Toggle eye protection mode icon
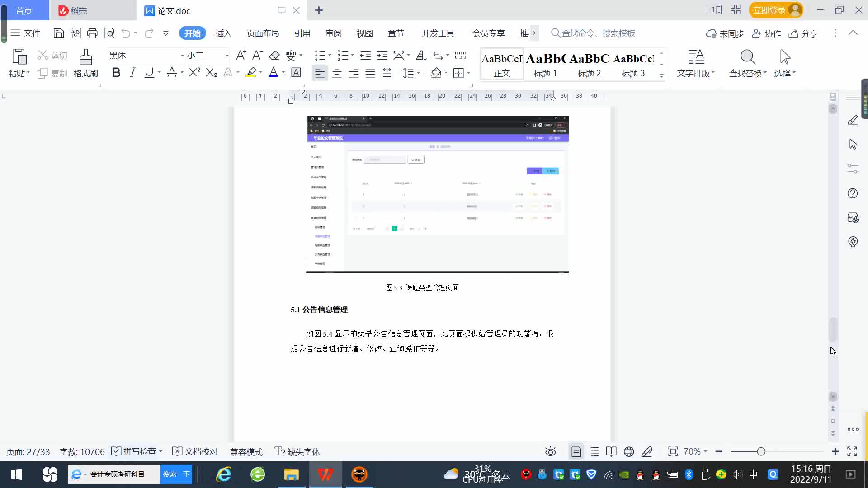 (550, 452)
